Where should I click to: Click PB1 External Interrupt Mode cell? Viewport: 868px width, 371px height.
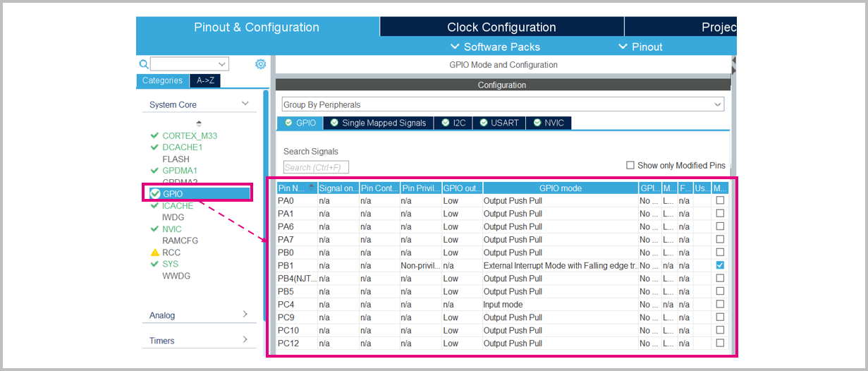[561, 265]
